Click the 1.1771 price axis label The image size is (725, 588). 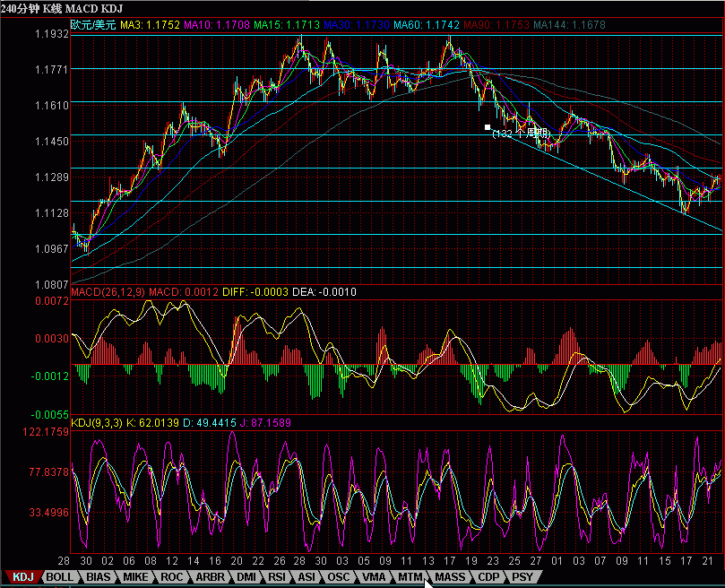pyautogui.click(x=52, y=69)
